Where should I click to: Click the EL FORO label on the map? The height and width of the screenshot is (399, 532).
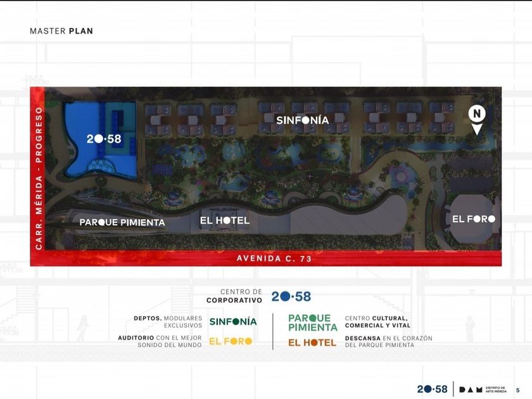click(x=474, y=219)
